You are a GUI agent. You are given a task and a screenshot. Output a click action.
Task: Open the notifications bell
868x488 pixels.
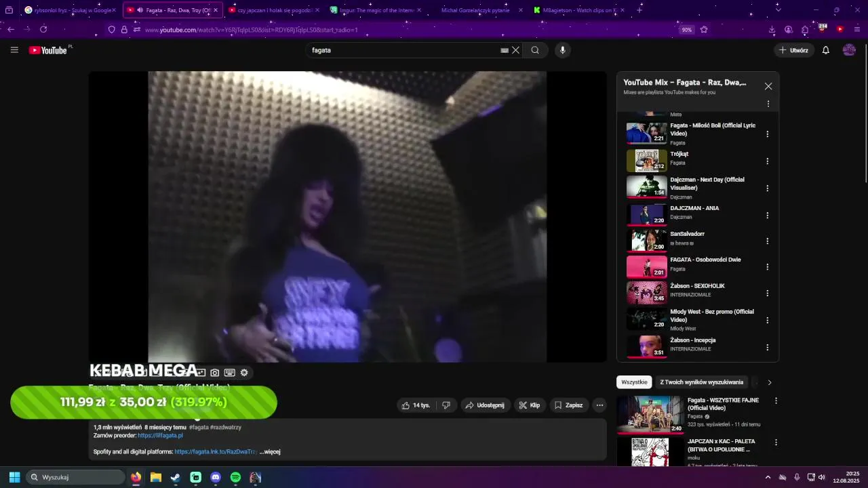[x=825, y=50]
